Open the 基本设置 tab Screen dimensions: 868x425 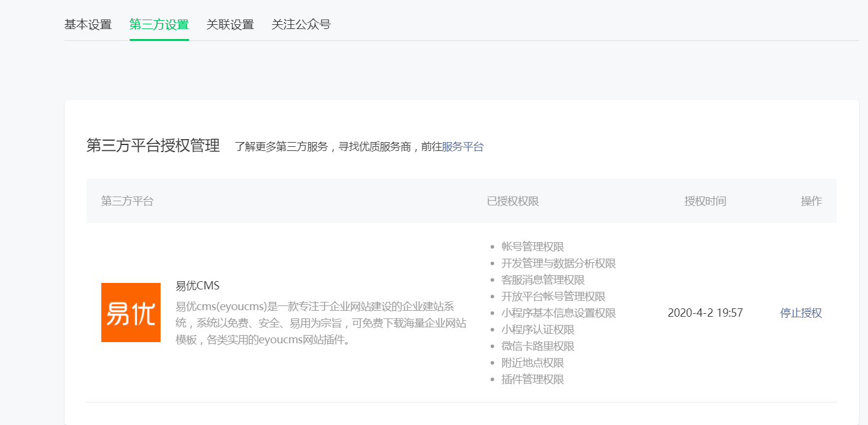point(88,25)
